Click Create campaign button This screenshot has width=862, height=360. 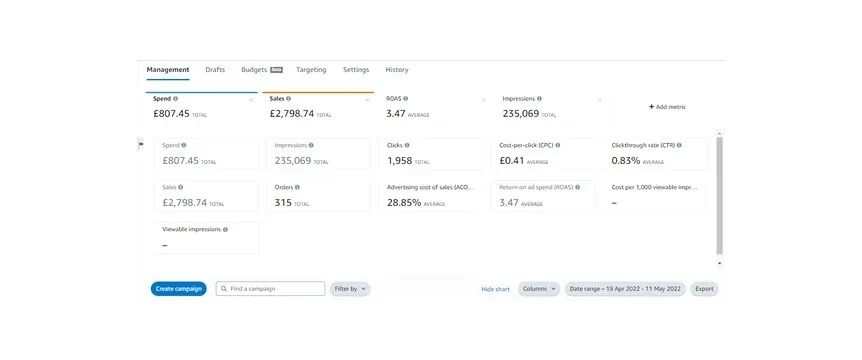coord(179,289)
